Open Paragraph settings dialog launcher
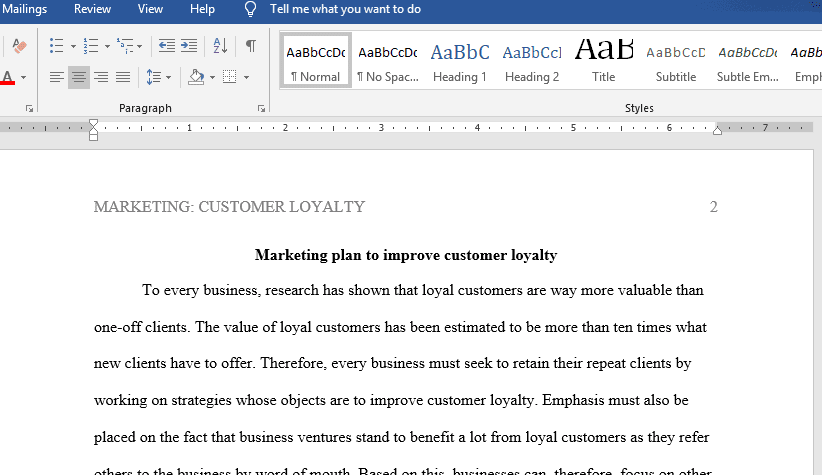The height and width of the screenshot is (475, 822). tap(261, 109)
